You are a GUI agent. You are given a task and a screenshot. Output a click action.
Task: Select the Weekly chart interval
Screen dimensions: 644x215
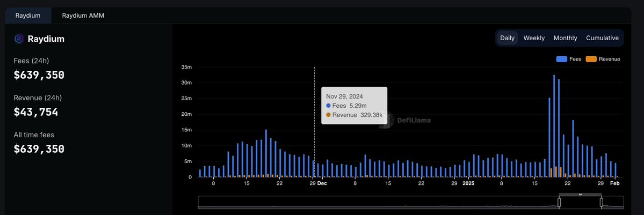tap(534, 38)
